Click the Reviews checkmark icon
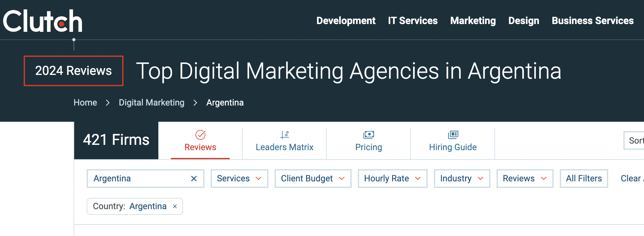 coord(200,135)
